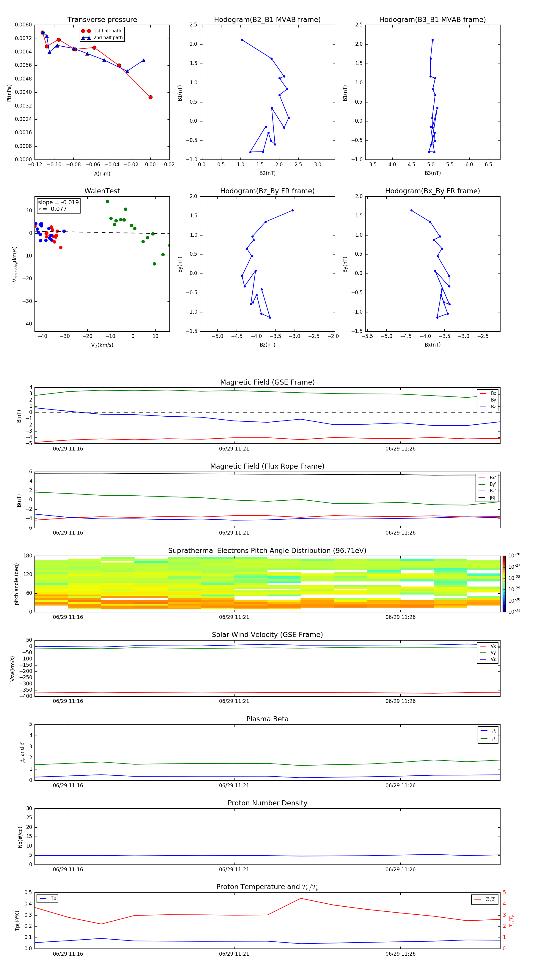Click the "Magnetic Field (Flux Rope Frame)" title
Screen dimensions: 535x980
click(267, 467)
